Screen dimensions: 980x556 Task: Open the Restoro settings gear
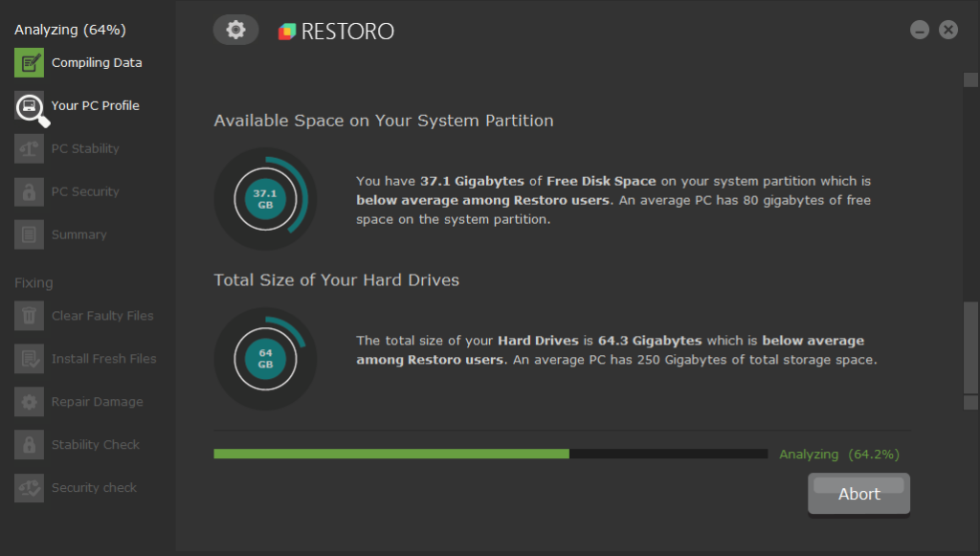[x=235, y=29]
